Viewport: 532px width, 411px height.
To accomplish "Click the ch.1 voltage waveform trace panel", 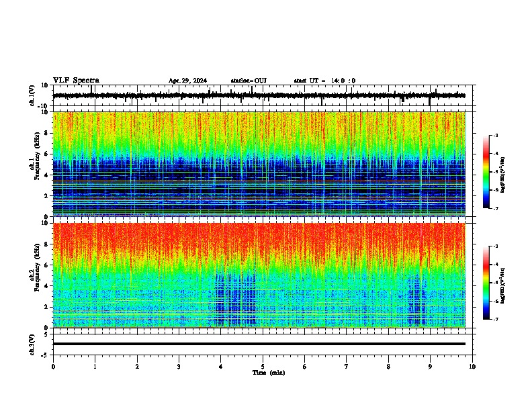I will pyautogui.click(x=264, y=95).
